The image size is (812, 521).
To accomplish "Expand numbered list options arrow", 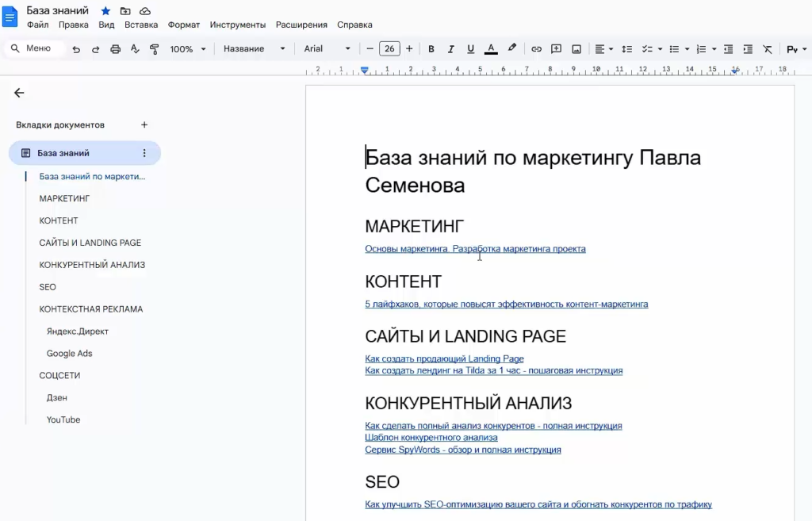I will 714,49.
